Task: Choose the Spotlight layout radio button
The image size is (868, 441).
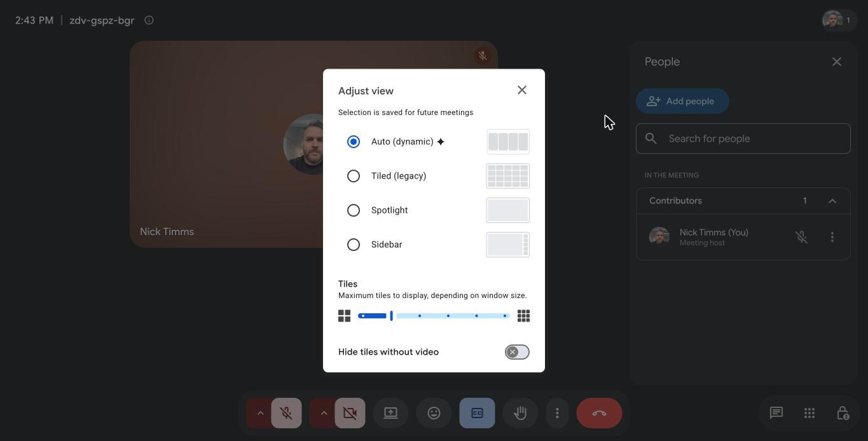Action: click(354, 210)
